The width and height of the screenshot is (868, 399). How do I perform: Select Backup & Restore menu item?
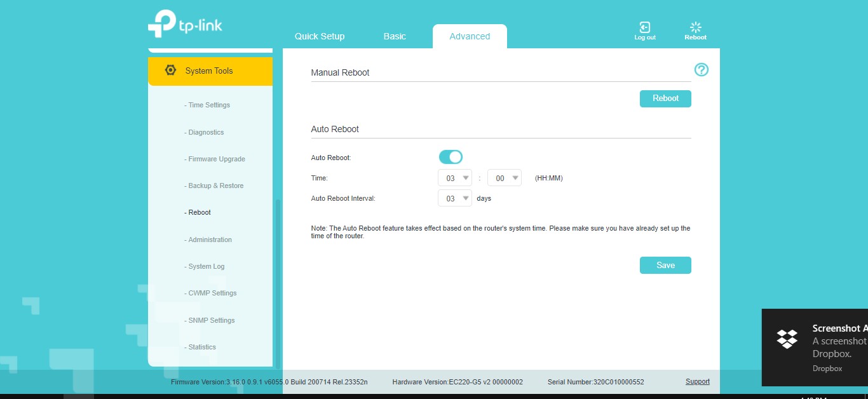click(215, 186)
